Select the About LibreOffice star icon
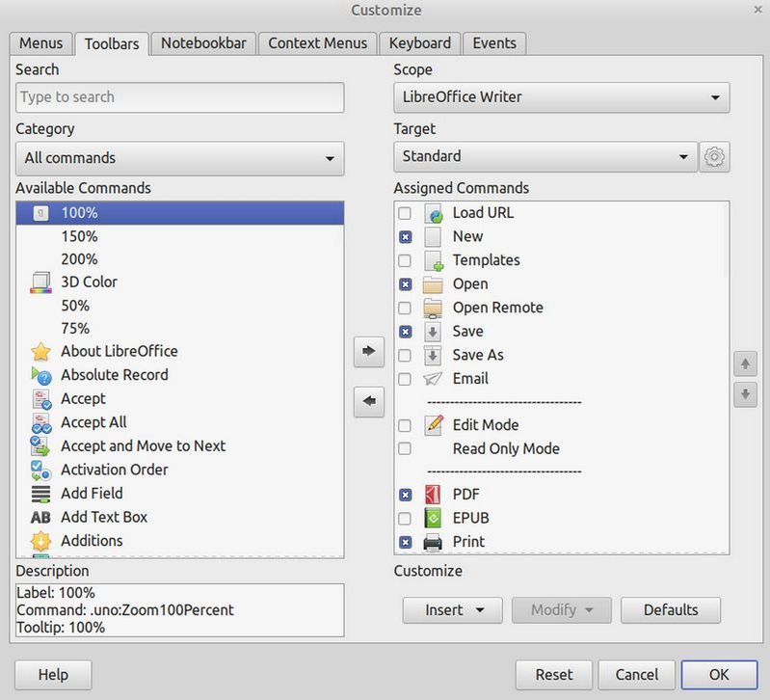Screen dimensions: 770x700 coord(40,352)
